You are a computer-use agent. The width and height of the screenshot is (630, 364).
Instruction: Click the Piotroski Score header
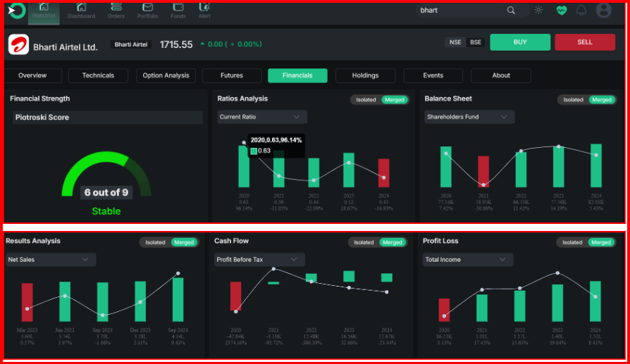tap(108, 118)
